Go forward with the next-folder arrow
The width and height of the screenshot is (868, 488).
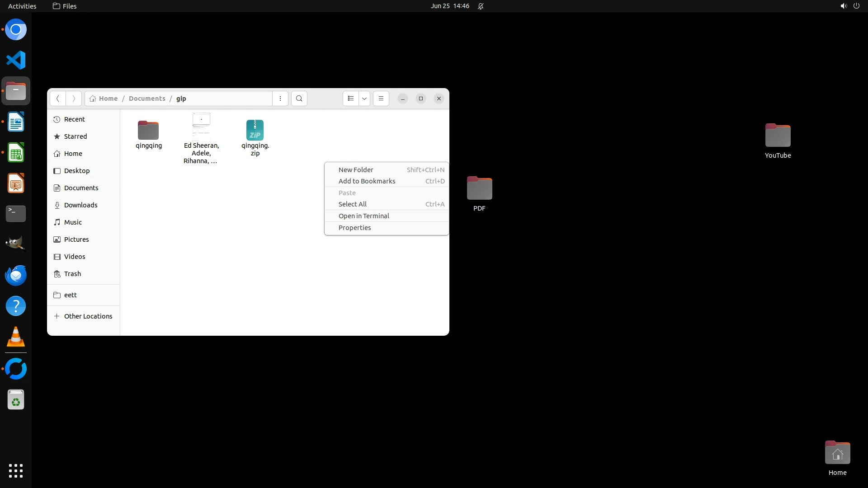click(x=74, y=99)
